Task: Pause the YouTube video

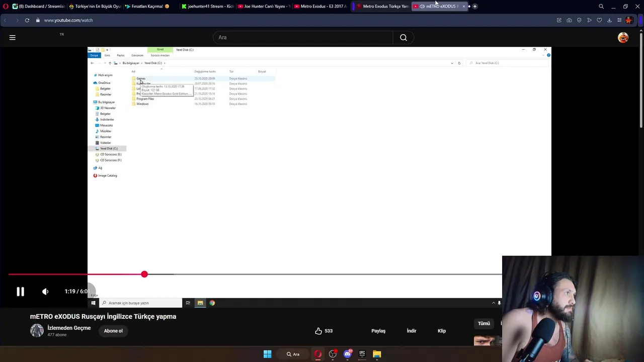Action: [x=20, y=292]
